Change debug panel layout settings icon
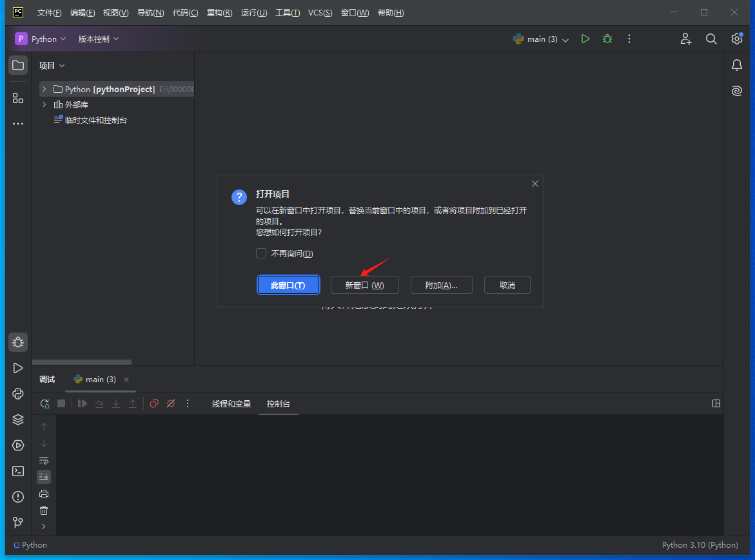The height and width of the screenshot is (560, 755). (x=716, y=403)
